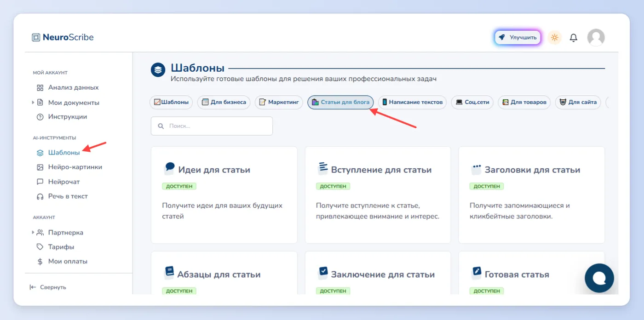This screenshot has width=644, height=320.
Task: Expand the Мои документы tree arrow
Action: 33,103
